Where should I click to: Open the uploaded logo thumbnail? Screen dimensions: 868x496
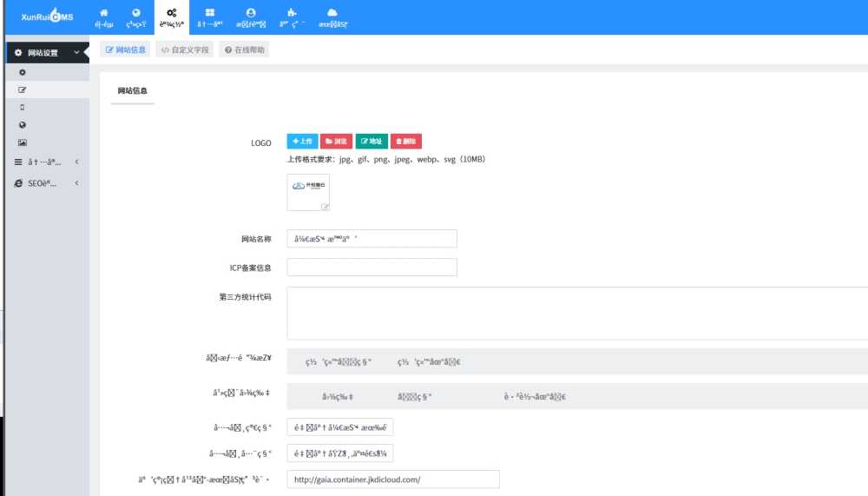(308, 192)
